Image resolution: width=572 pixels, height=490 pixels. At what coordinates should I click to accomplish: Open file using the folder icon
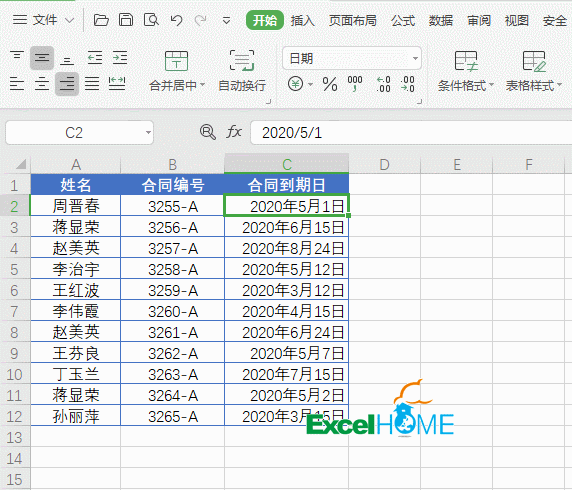coord(101,20)
